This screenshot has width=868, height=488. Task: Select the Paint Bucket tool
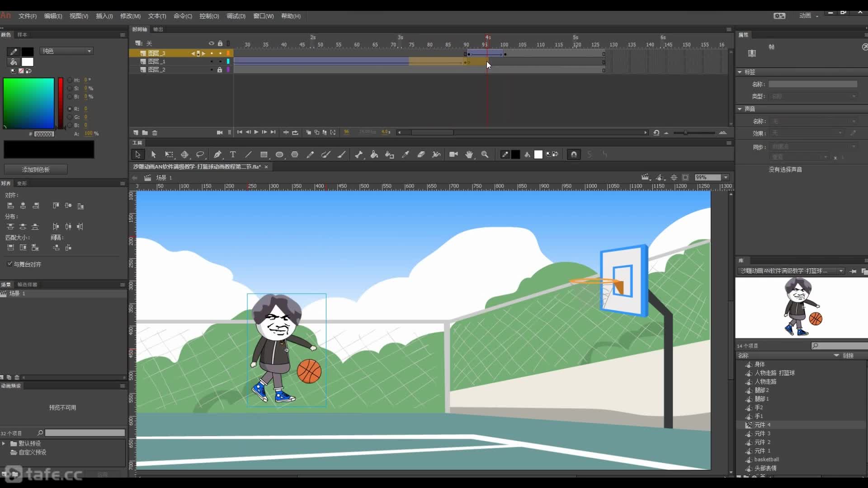tap(374, 155)
